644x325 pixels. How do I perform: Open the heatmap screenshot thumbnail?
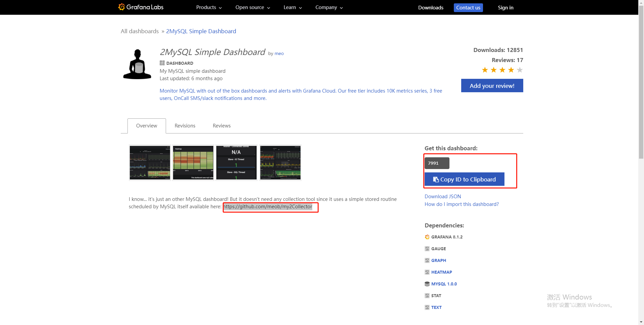tap(193, 163)
